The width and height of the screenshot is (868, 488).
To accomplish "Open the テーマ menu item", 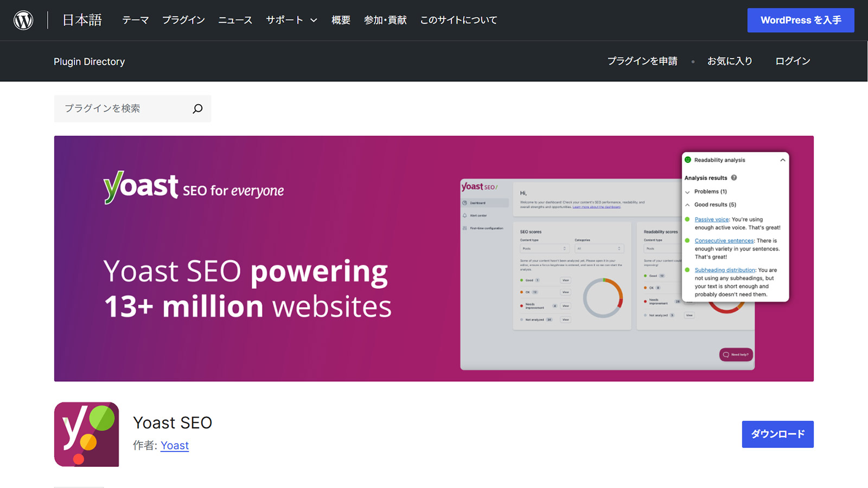I will [x=135, y=20].
